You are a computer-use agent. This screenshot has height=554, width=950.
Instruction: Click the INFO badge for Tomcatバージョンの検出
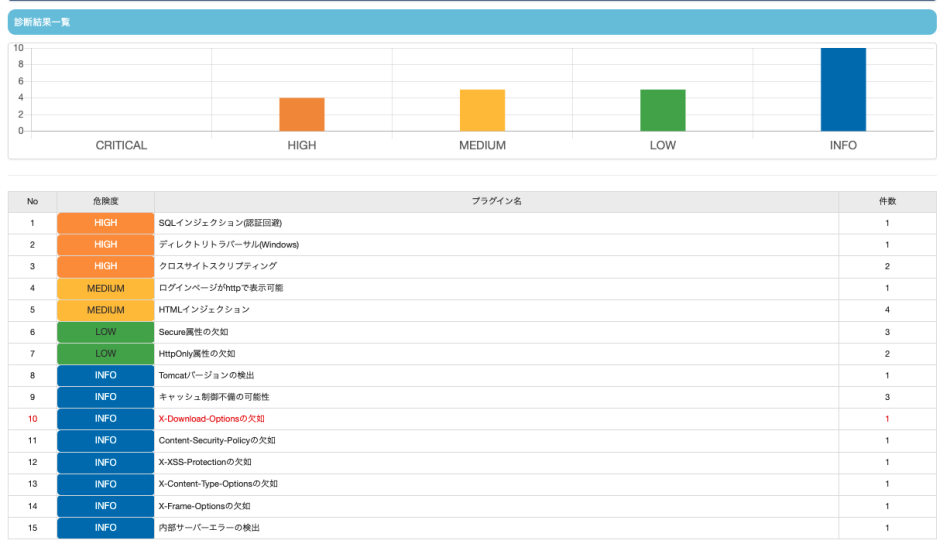point(105,375)
